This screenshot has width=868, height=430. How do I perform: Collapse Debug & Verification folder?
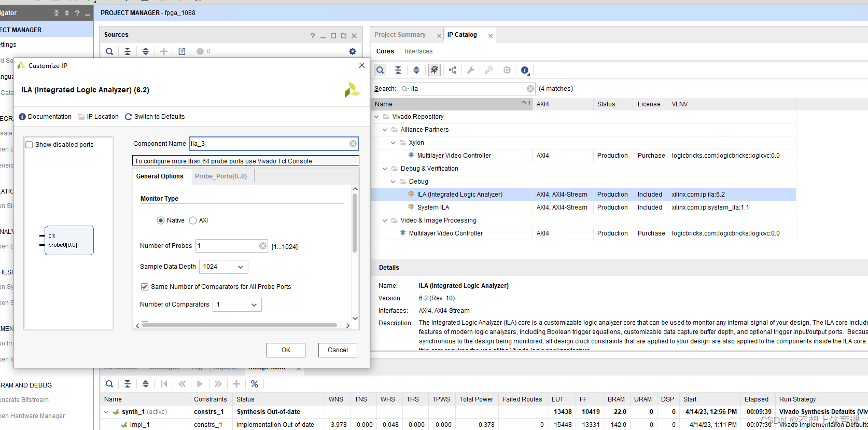[x=385, y=169]
